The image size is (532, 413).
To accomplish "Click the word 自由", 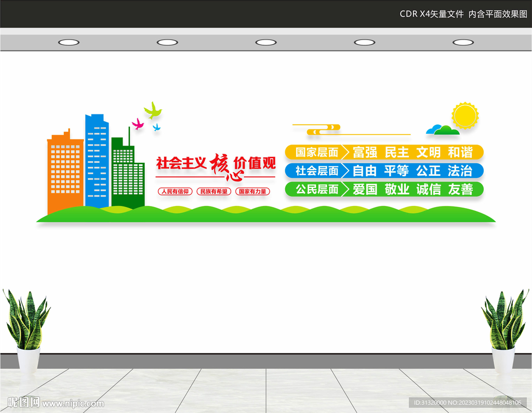I will pos(365,171).
